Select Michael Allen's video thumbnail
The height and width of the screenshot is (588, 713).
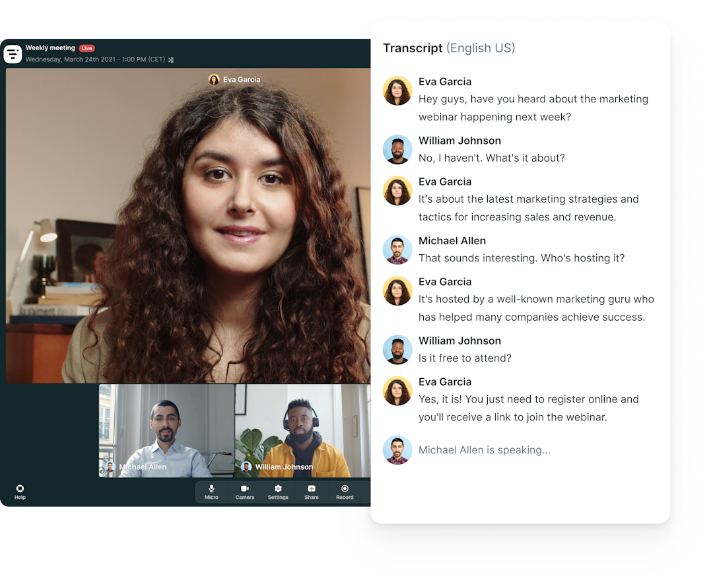click(x=166, y=431)
